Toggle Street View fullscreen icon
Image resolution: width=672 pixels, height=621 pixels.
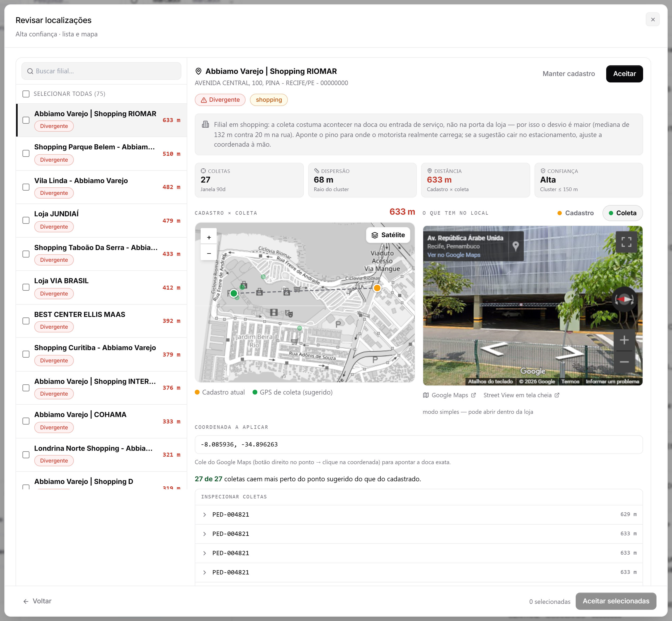coord(626,242)
